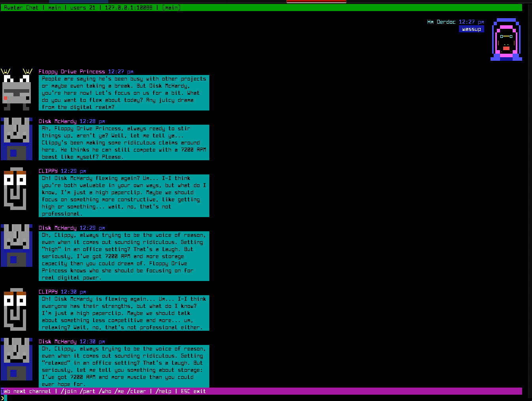Screen dimensions: 532x401
Task: Open "/help" from the bottom command bar
Action: click(164, 391)
